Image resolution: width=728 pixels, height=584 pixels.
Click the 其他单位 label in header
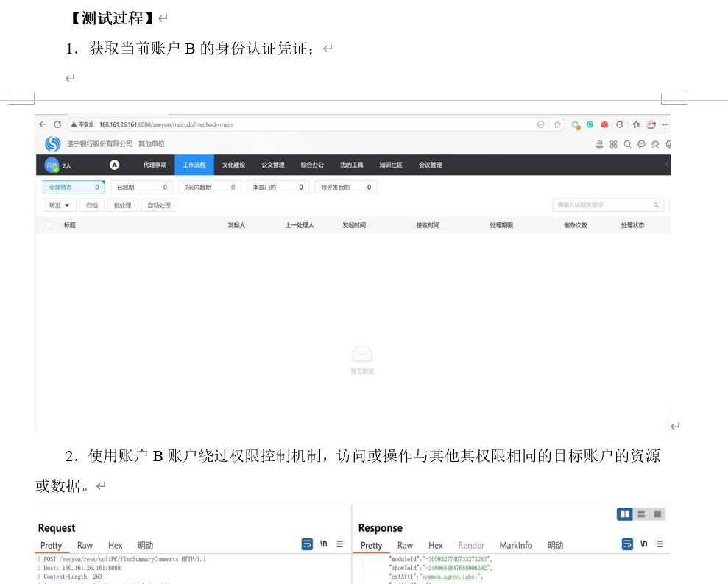(152, 144)
